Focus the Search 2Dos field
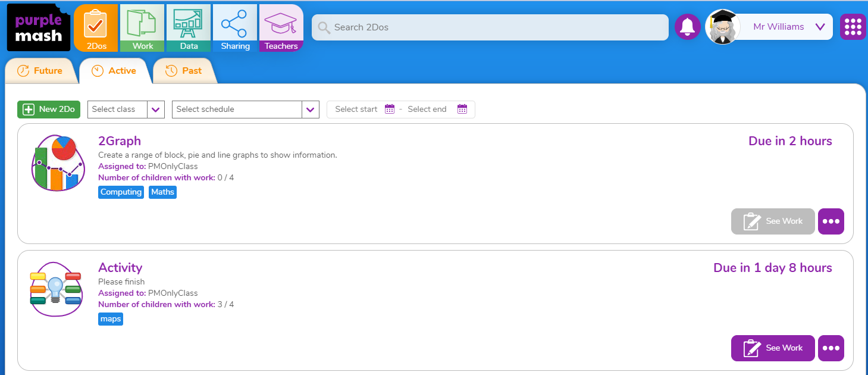This screenshot has height=375, width=868. (x=490, y=27)
